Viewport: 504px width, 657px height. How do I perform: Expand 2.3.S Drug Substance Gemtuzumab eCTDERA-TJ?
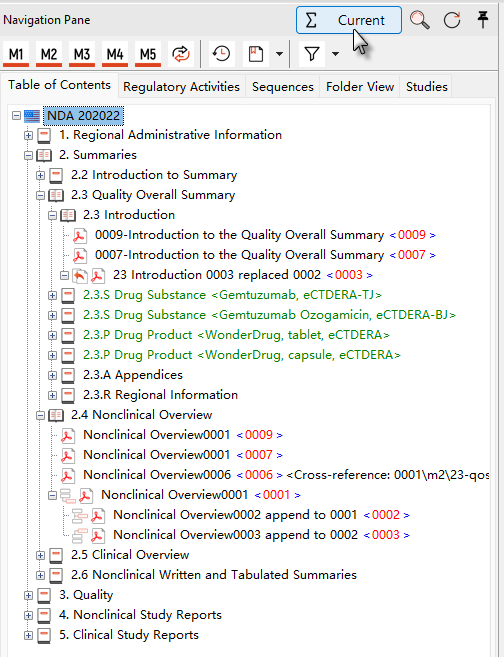52,295
